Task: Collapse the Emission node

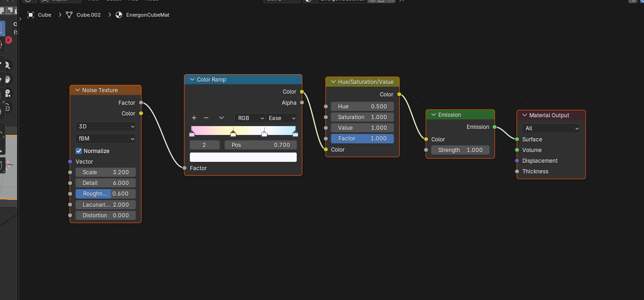Action: tap(433, 115)
